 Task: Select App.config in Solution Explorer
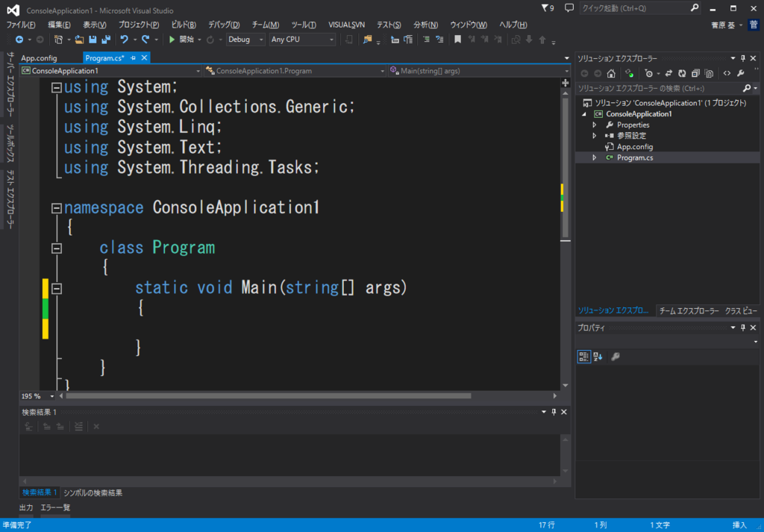(634, 147)
